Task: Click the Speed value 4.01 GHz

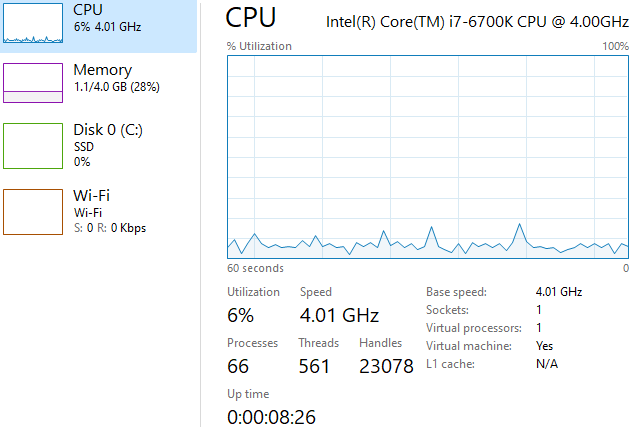Action: coord(339,316)
